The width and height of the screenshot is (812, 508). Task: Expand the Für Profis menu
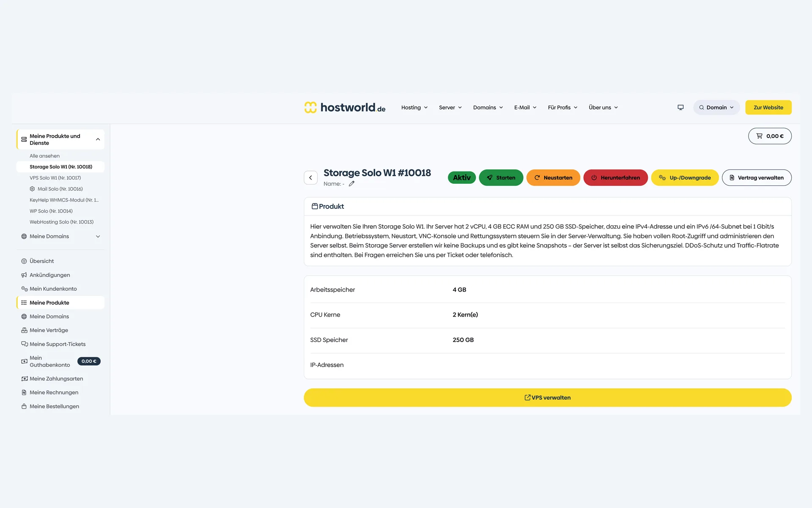click(x=562, y=108)
